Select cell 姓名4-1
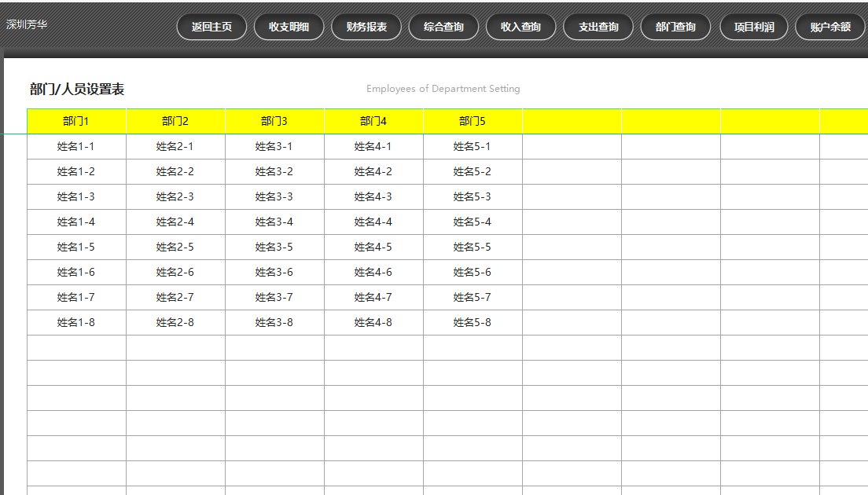 click(x=373, y=147)
